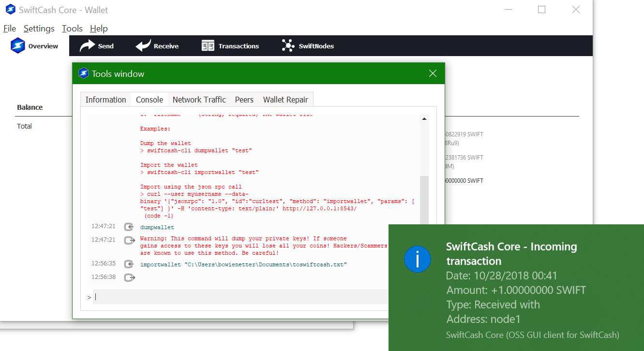Switch to the Network Traffic tab
Screen dimensions: 644x351
[199, 100]
